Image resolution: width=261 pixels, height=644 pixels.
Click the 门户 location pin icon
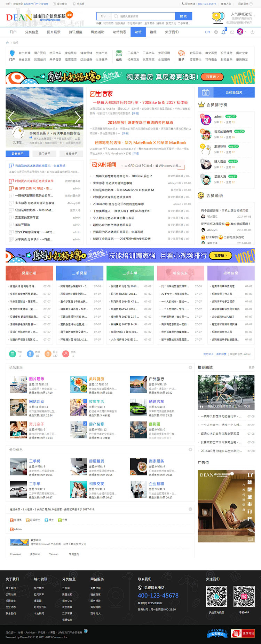click(x=12, y=53)
